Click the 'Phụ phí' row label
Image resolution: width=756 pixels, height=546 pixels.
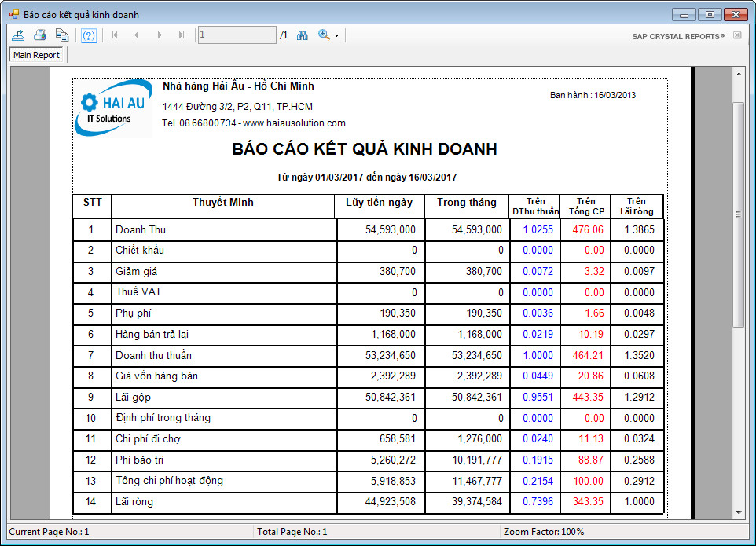(x=133, y=313)
